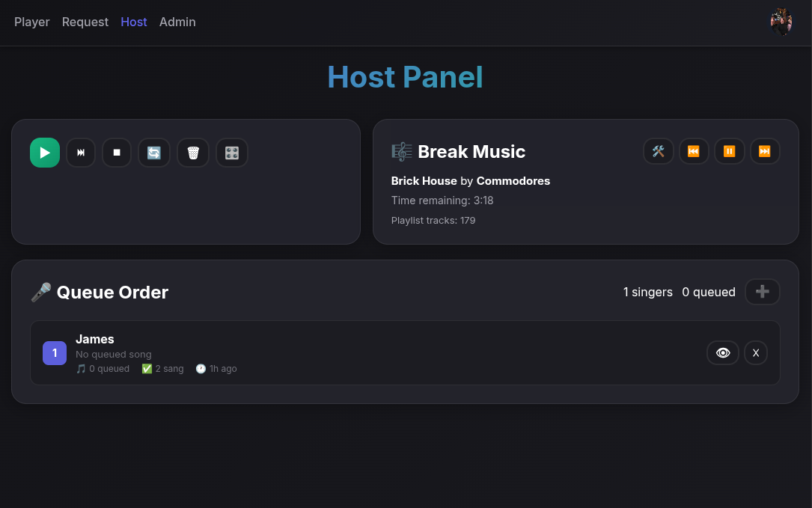
Task: Click the '0 queued' stat under James
Action: tap(103, 369)
